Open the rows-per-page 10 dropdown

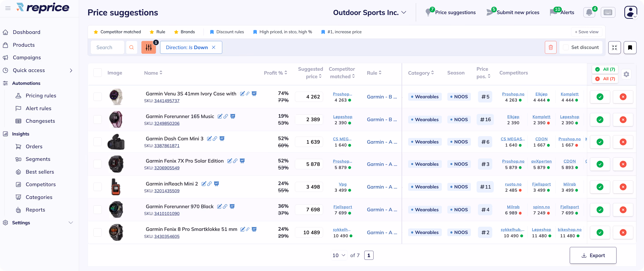click(x=339, y=256)
